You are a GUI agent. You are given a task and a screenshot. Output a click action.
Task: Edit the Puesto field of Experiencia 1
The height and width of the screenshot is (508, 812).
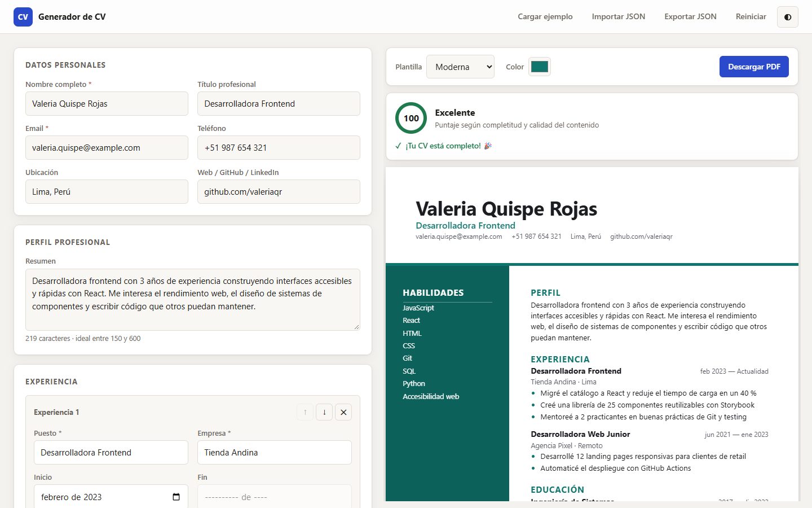tap(111, 453)
